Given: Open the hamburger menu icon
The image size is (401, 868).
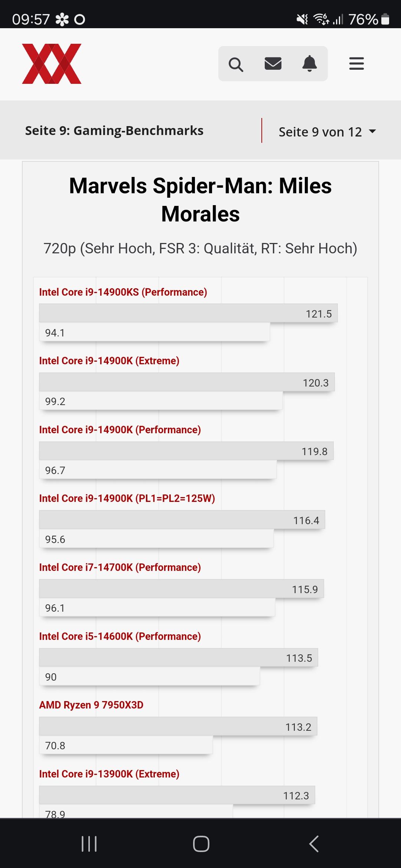Looking at the screenshot, I should 356,64.
